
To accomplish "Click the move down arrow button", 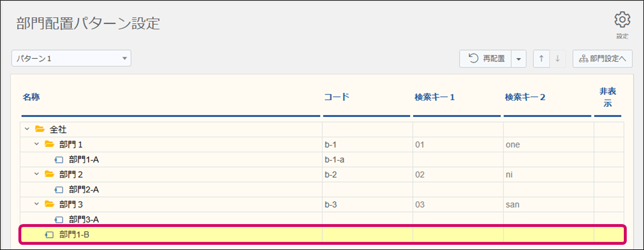I will tap(557, 59).
